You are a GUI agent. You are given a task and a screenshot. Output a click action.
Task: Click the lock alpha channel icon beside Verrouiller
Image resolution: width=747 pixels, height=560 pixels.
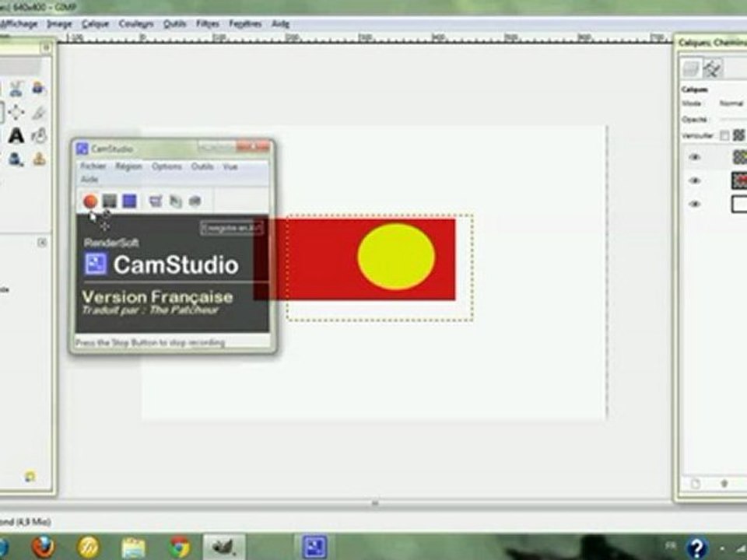(x=739, y=135)
